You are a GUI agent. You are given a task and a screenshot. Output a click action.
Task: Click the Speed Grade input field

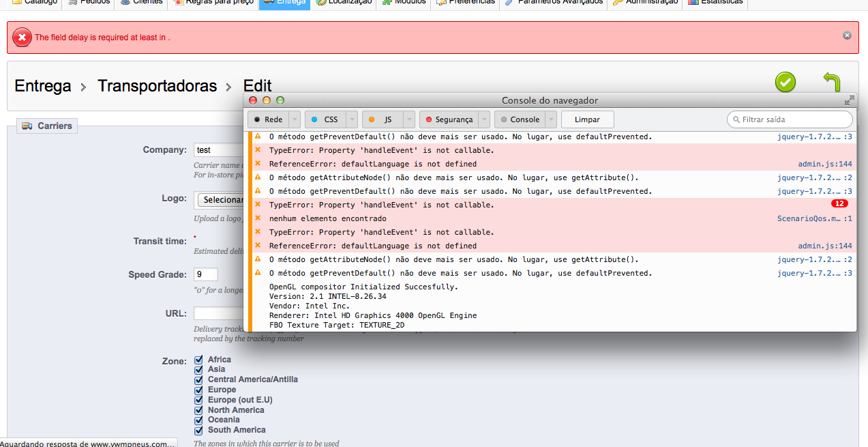206,274
